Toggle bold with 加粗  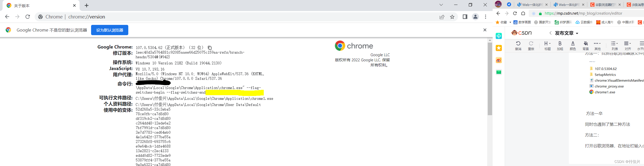[x=560, y=46]
